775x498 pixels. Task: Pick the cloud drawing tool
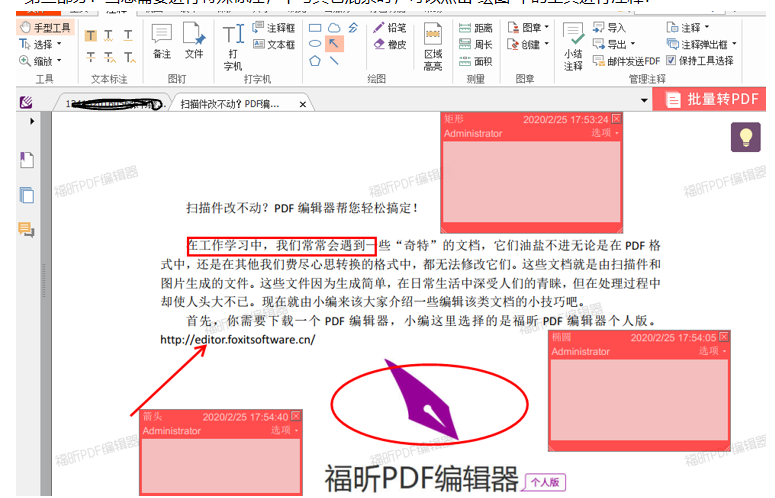click(334, 28)
